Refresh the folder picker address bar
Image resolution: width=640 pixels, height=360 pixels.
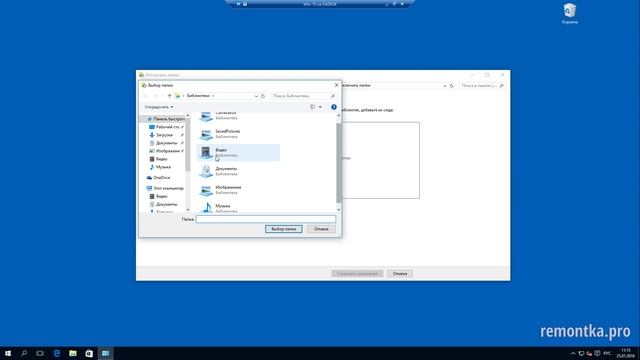pos(263,96)
